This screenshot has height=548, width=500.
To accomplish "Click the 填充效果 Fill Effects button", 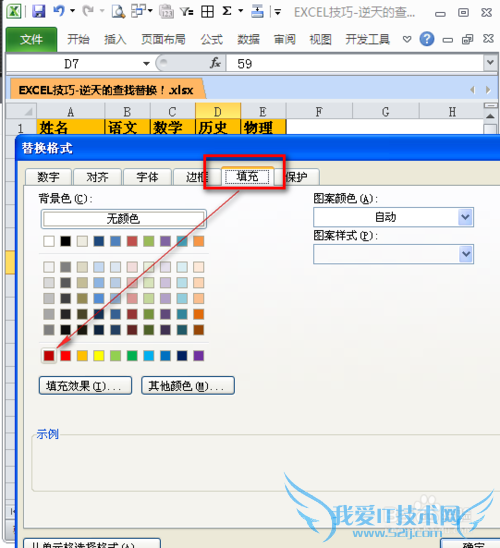I will pyautogui.click(x=85, y=385).
